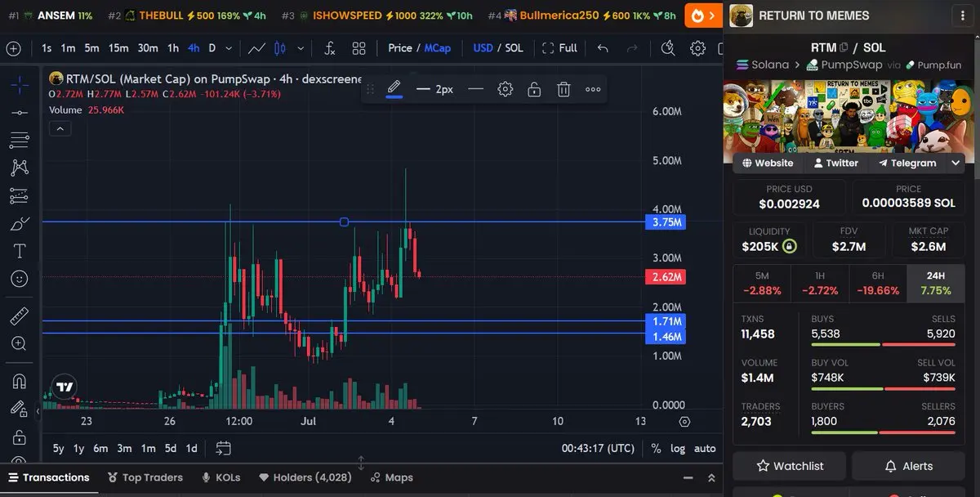Select the trend line drawing tool
The width and height of the screenshot is (980, 497).
click(x=20, y=112)
